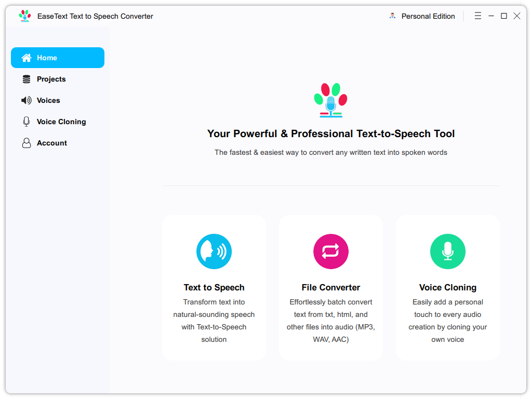Open the Account section
This screenshot has width=532, height=399.
tap(52, 143)
